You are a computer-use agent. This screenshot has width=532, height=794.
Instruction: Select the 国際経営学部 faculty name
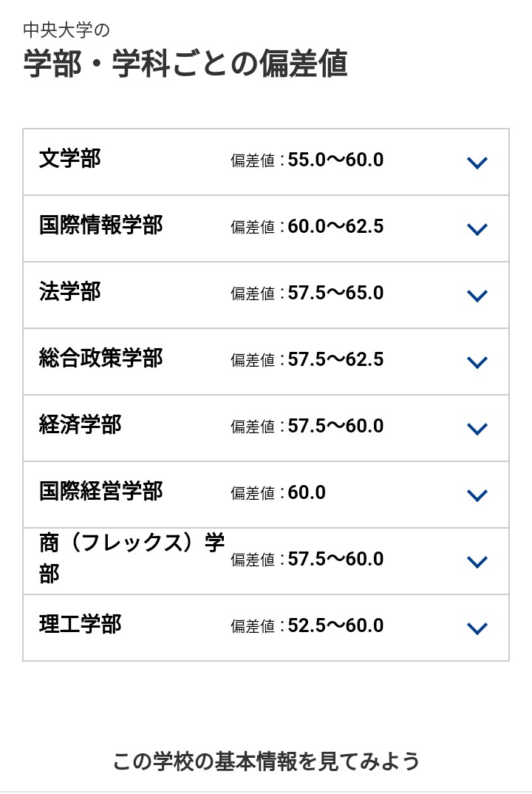pos(100,491)
